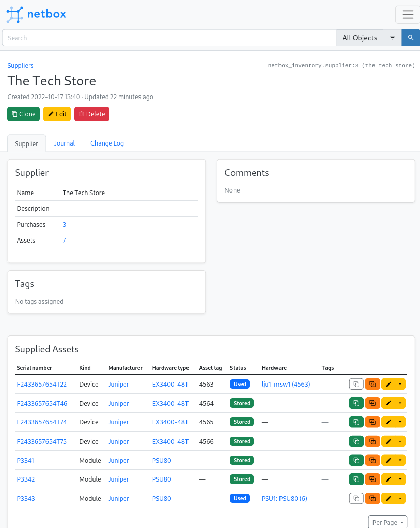Expand actions caret for F2433657654T22 row

point(400,384)
